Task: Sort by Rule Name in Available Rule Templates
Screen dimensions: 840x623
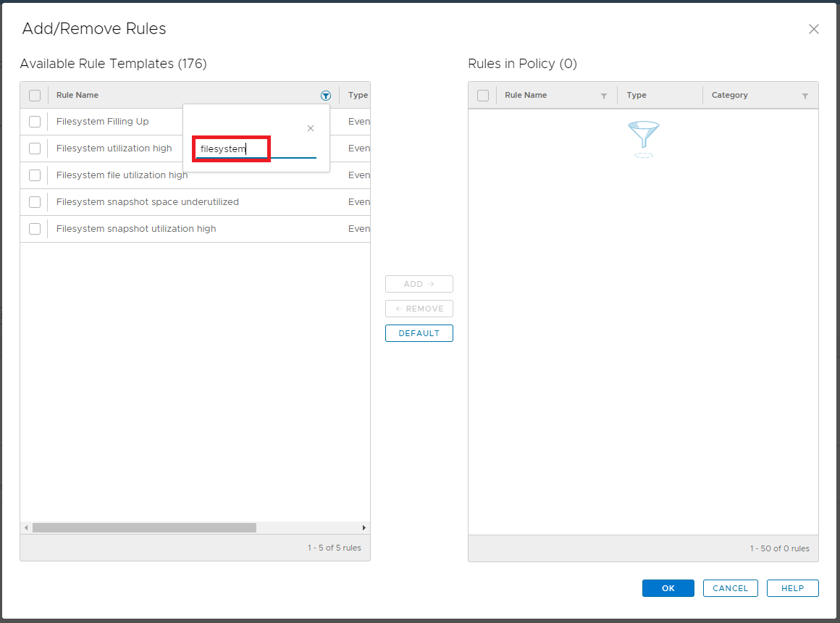Action: pyautogui.click(x=77, y=95)
